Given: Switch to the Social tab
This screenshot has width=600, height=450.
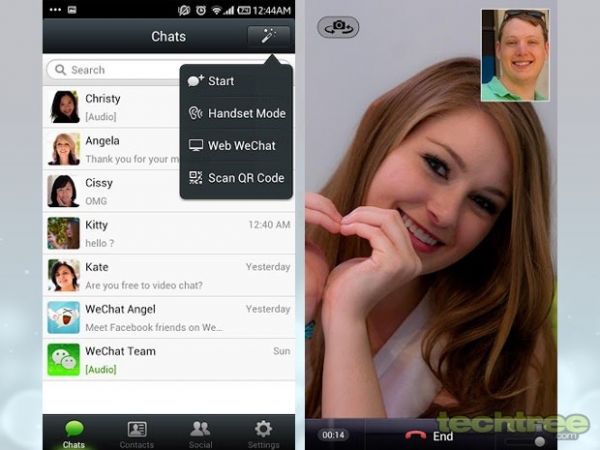Looking at the screenshot, I should [200, 434].
